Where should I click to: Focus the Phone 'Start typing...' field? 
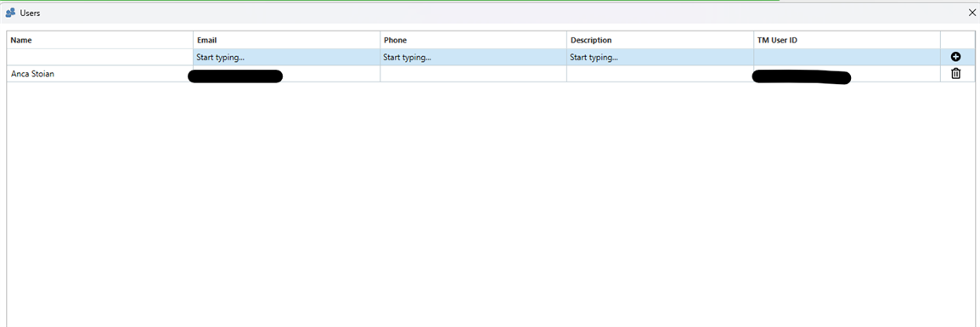point(473,58)
